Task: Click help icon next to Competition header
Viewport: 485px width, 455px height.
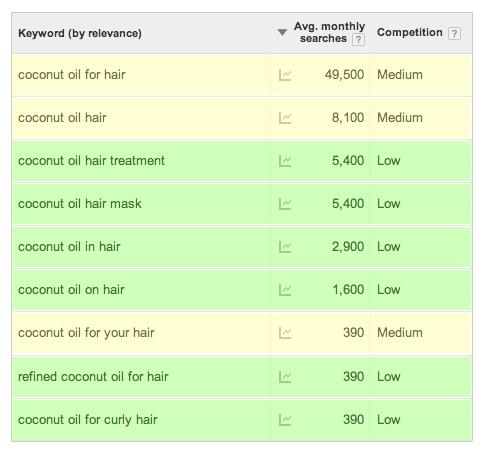Action: click(454, 33)
